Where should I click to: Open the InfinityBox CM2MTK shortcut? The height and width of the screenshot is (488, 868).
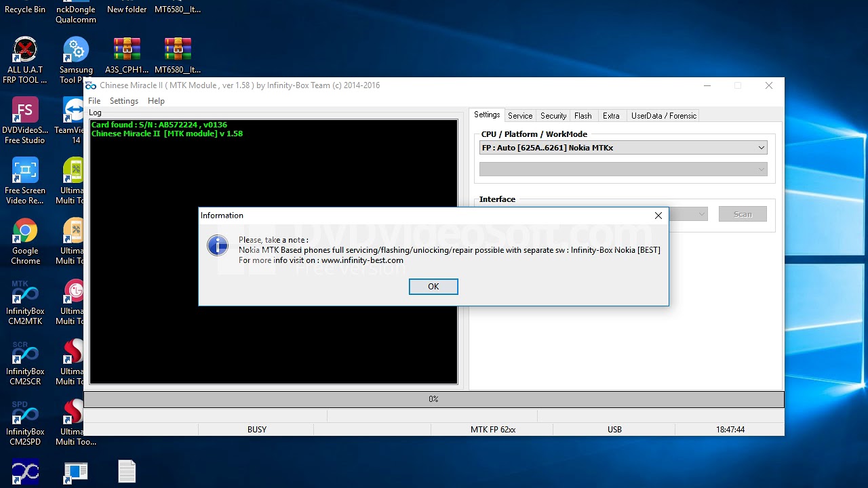[x=25, y=302]
